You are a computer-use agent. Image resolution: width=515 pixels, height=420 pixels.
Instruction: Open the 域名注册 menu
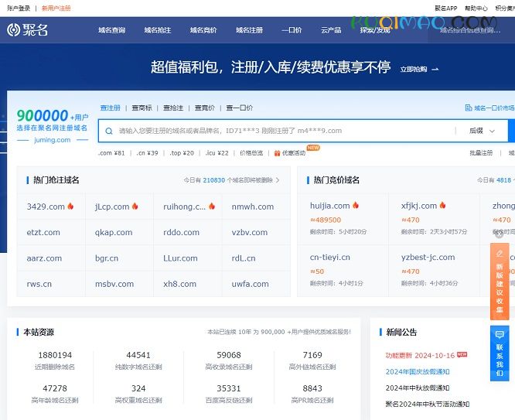point(249,30)
